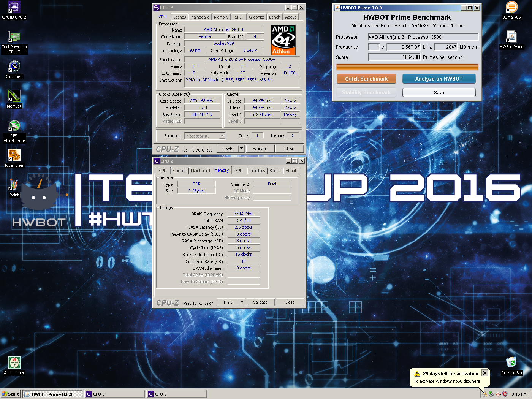
Task: Switch to first CPU-Z taskbar button
Action: tap(114, 394)
